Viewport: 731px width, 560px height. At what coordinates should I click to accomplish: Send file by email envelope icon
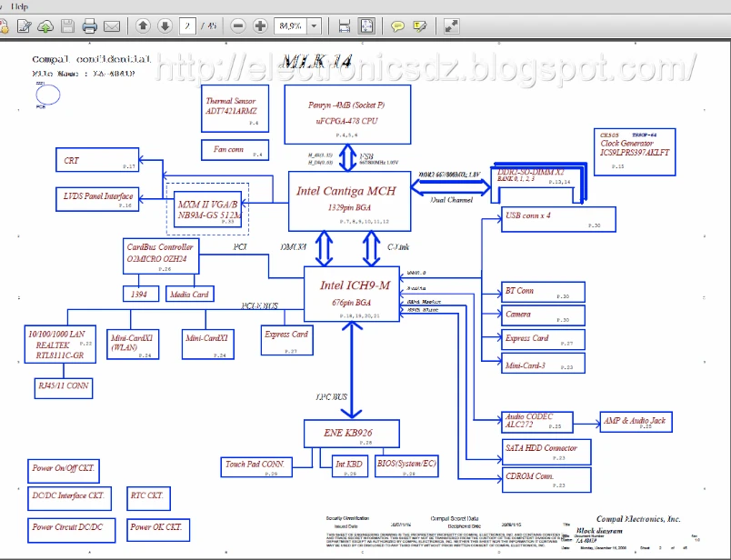[x=112, y=26]
